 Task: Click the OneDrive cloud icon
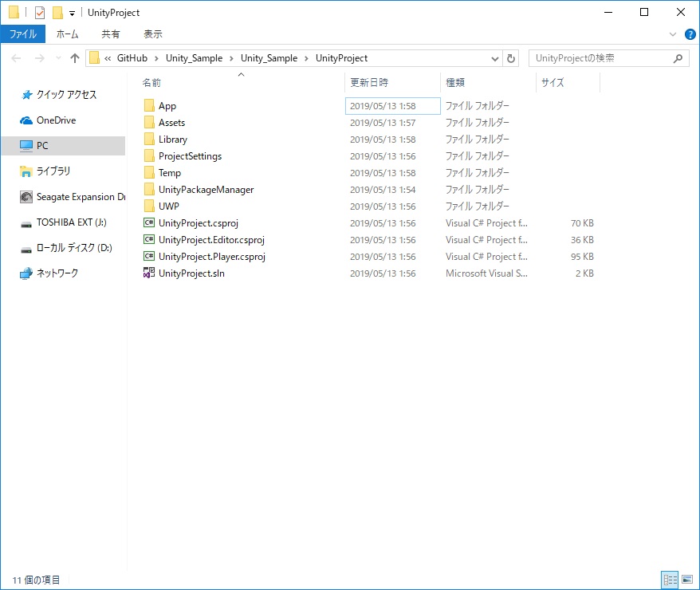(26, 120)
